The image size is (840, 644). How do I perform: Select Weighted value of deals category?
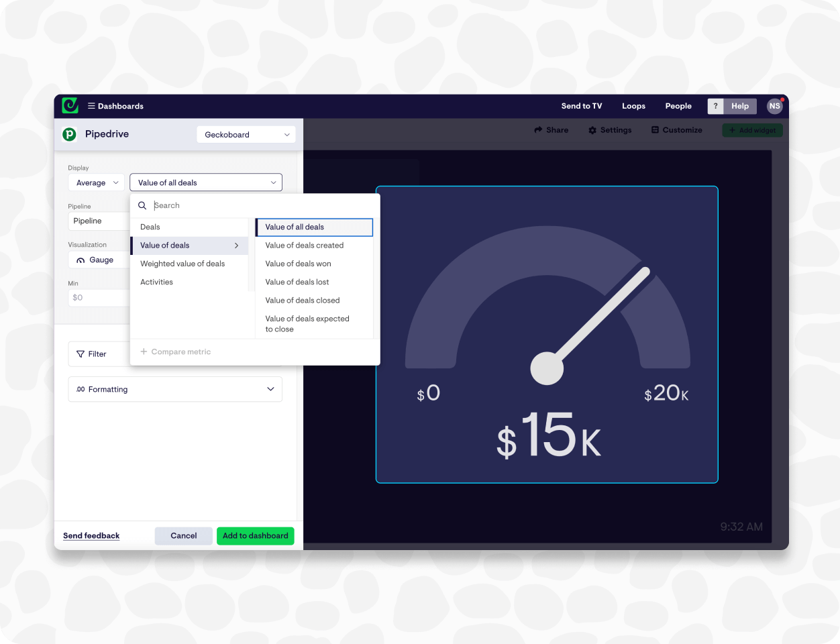pos(189,264)
